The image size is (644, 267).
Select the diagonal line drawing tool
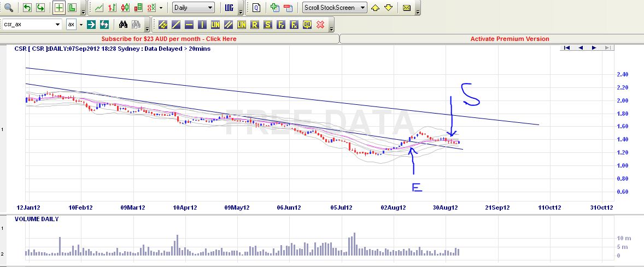click(176, 25)
